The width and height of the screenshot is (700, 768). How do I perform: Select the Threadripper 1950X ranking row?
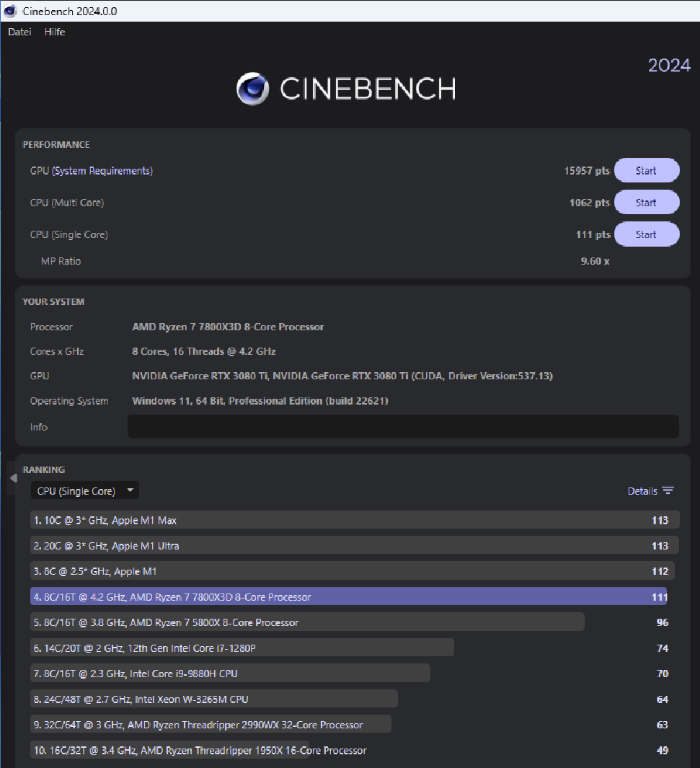[x=200, y=750]
